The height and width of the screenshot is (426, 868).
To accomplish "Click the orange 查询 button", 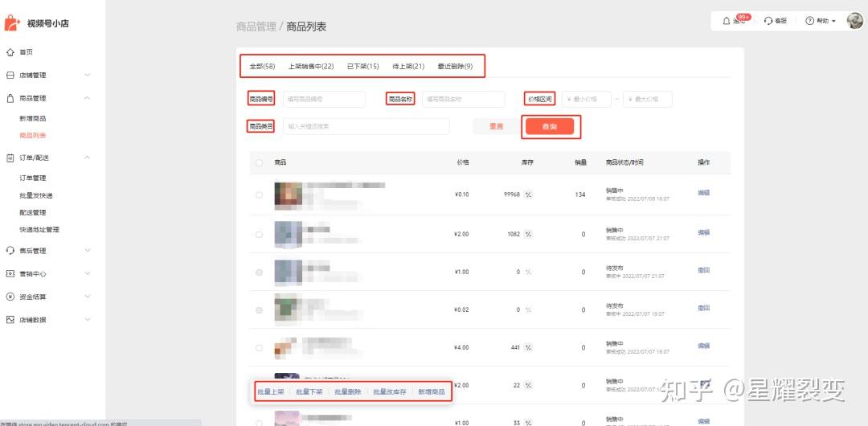I will pos(550,127).
